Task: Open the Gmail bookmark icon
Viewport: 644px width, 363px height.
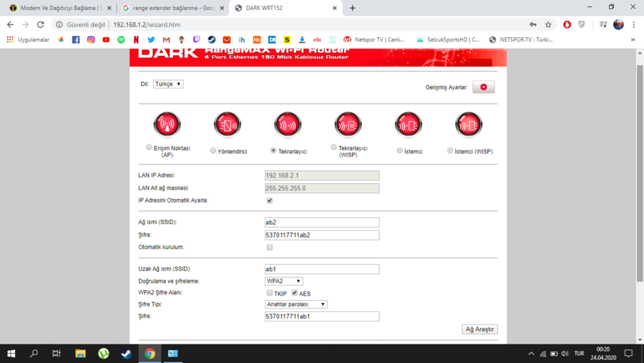Action: (166, 40)
